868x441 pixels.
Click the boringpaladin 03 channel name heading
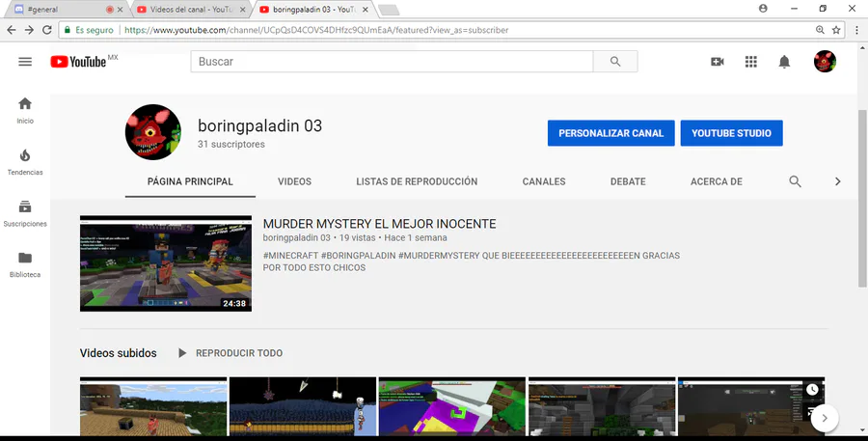pyautogui.click(x=259, y=125)
